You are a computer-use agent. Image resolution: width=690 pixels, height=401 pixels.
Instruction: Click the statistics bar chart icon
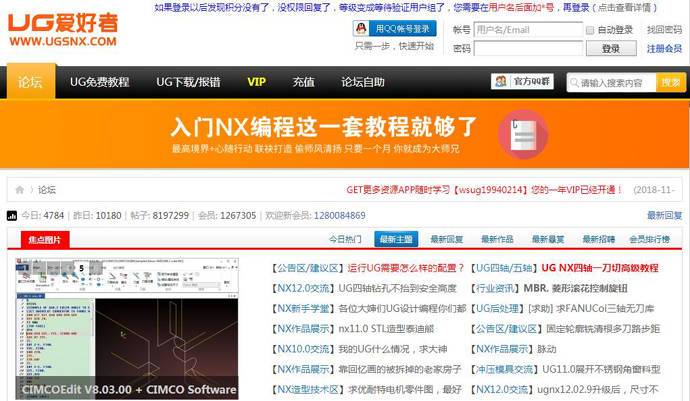pyautogui.click(x=12, y=215)
